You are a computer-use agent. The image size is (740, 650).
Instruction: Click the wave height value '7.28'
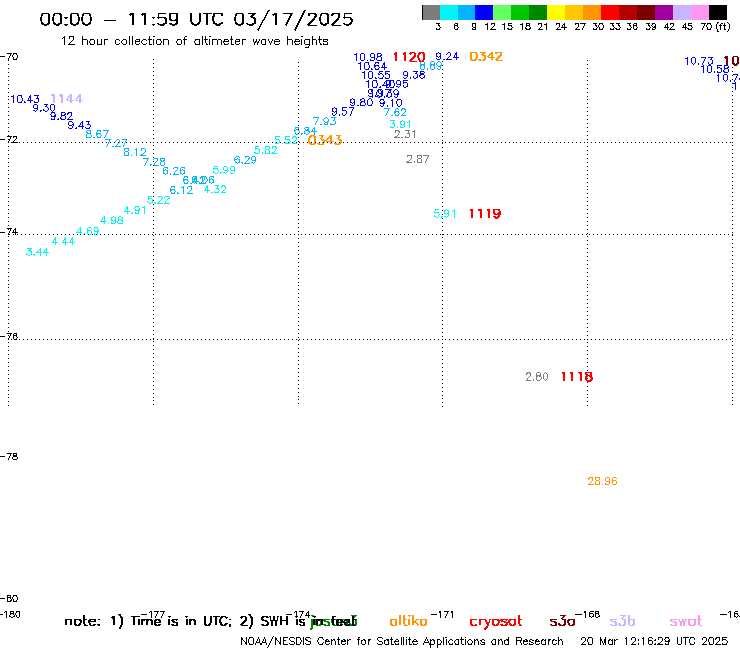click(154, 162)
